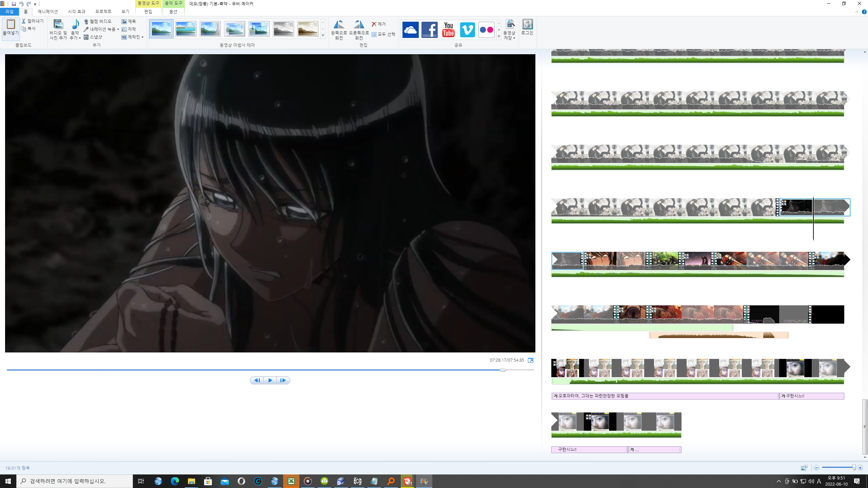
Task: Click the taskbar search box
Action: pos(75,481)
